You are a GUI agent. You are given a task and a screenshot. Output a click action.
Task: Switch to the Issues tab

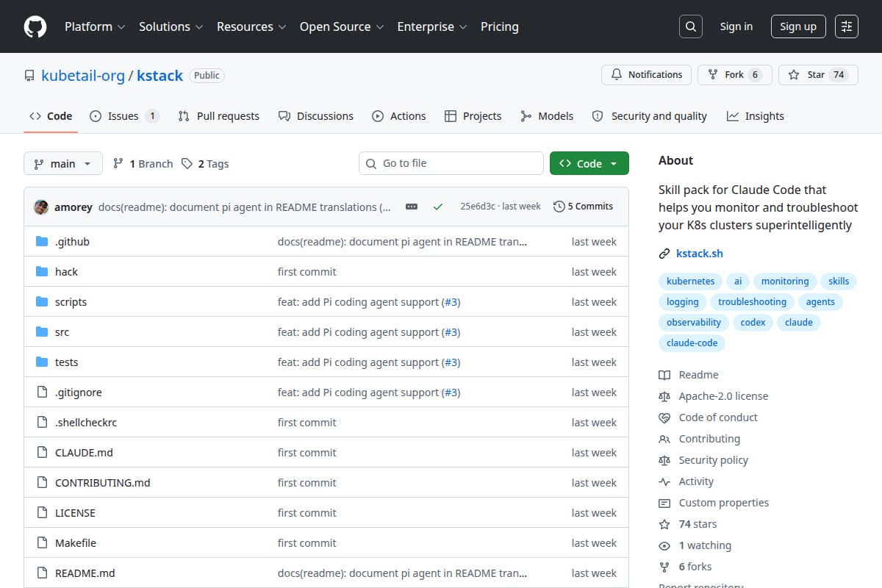point(124,116)
